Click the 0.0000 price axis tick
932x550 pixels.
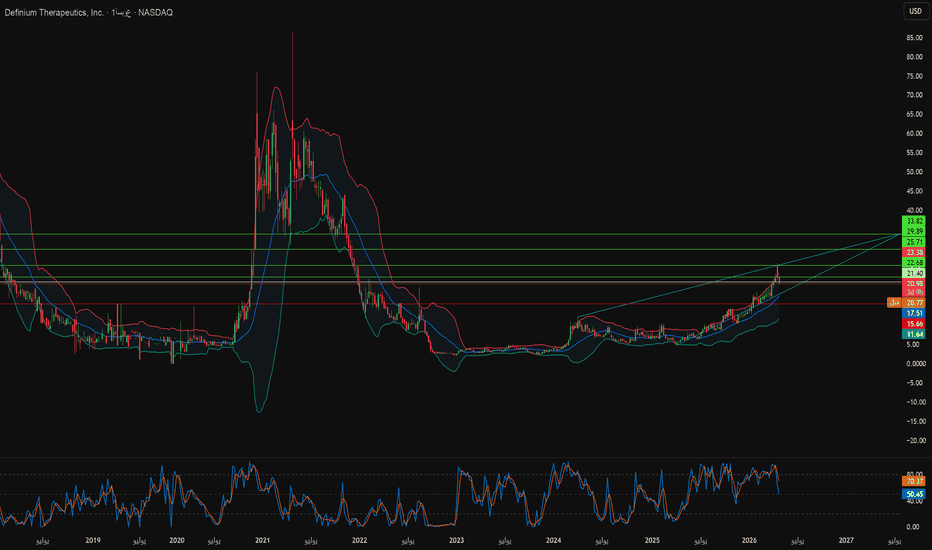[x=914, y=363]
